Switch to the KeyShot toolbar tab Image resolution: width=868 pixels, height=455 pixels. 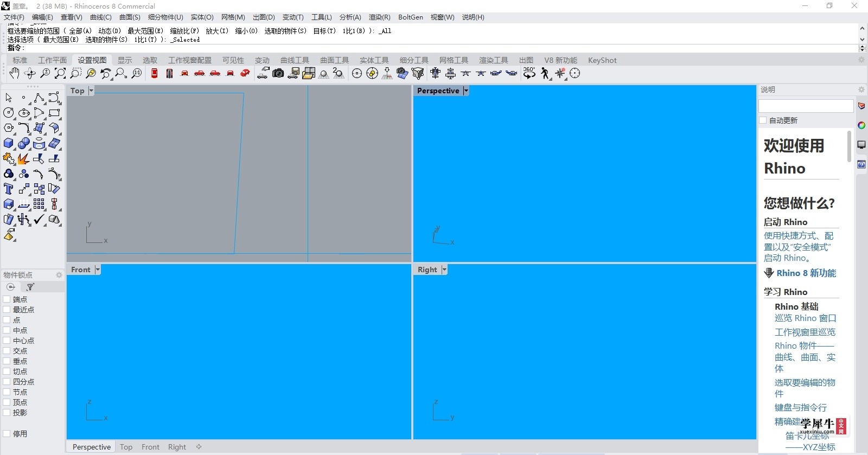[x=602, y=60]
